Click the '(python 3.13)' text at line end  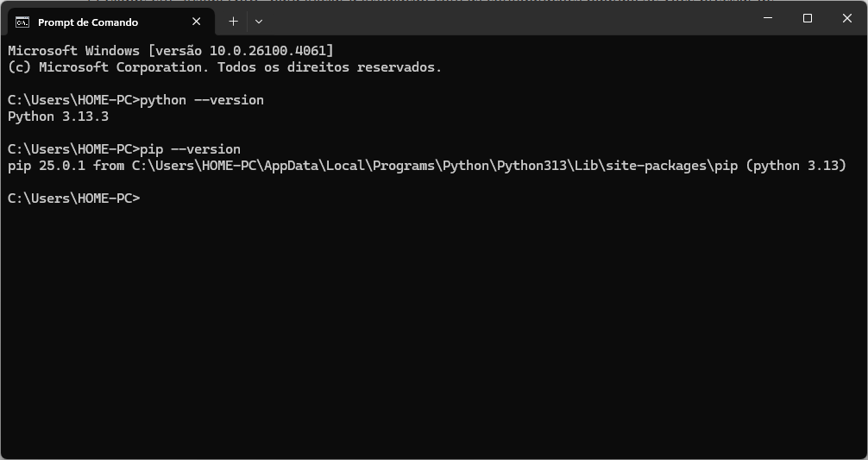coord(796,166)
